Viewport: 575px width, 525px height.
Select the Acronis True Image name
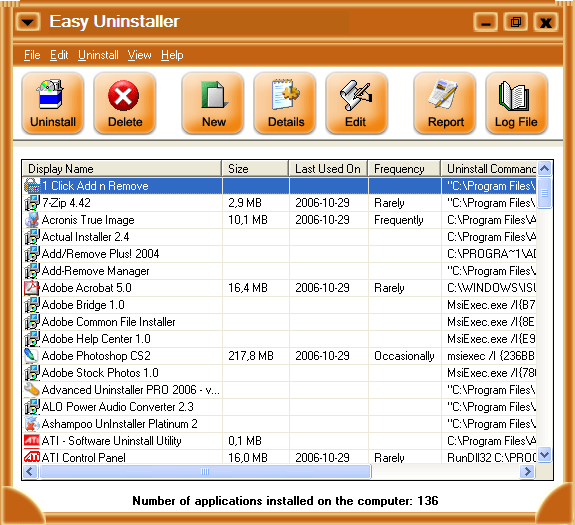tap(88, 220)
